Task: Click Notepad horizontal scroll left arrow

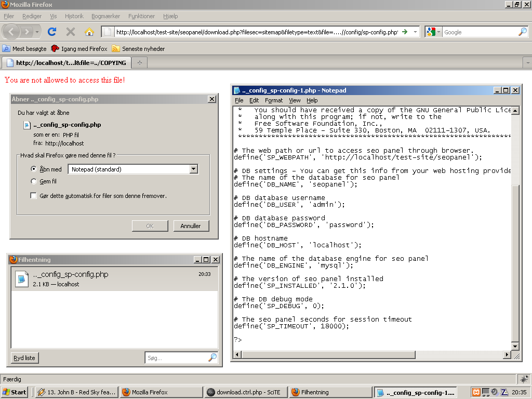Action: click(x=237, y=354)
